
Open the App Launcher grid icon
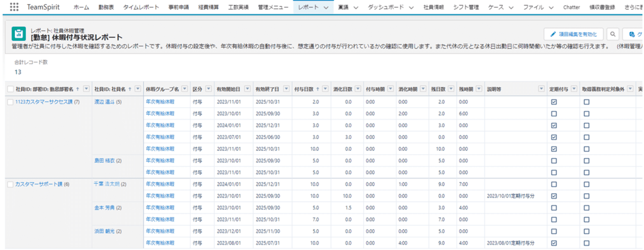pyautogui.click(x=14, y=7)
